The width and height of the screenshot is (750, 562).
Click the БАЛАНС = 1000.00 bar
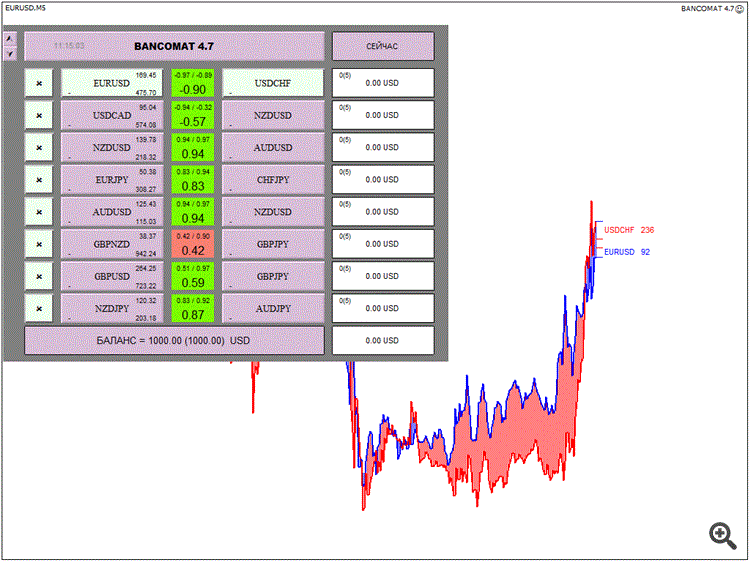174,341
